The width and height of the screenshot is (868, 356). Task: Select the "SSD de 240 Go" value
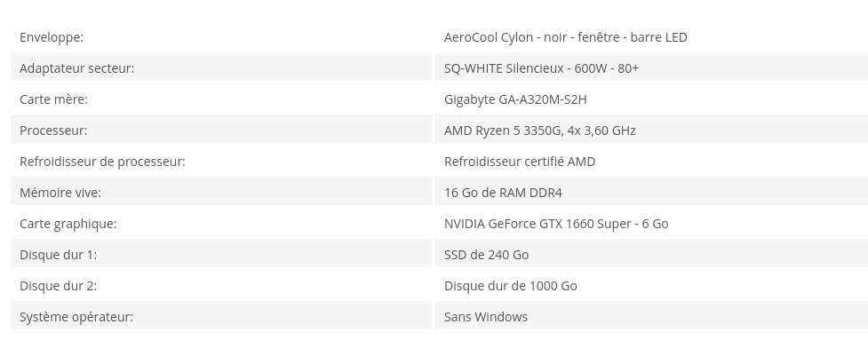[486, 255]
